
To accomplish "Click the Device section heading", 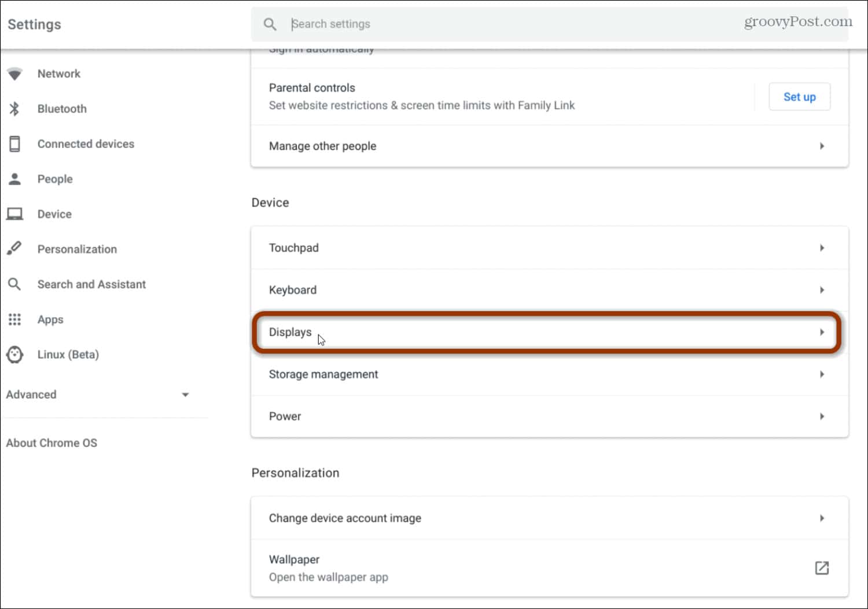I will coord(270,202).
